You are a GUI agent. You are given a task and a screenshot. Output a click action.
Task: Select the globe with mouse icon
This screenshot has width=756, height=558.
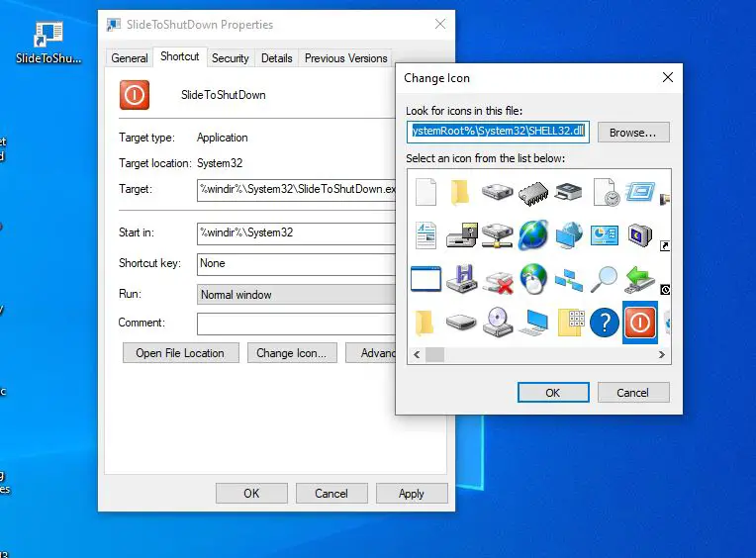[533, 279]
